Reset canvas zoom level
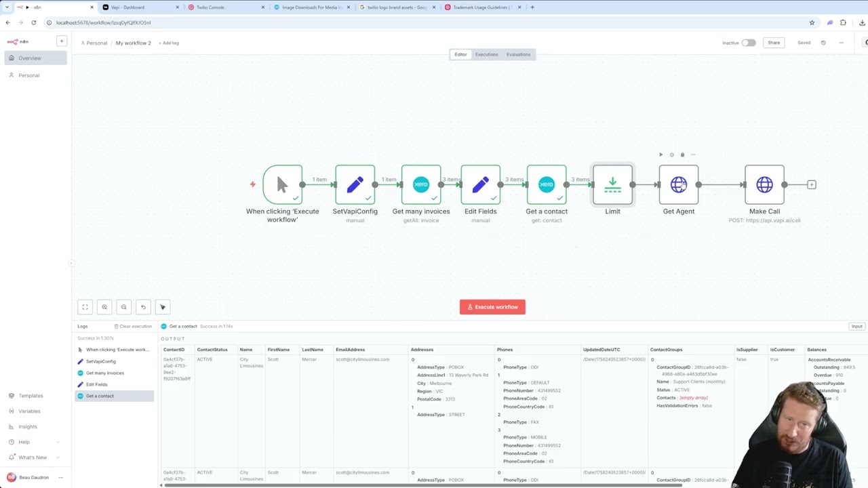The width and height of the screenshot is (868, 488). (x=143, y=307)
